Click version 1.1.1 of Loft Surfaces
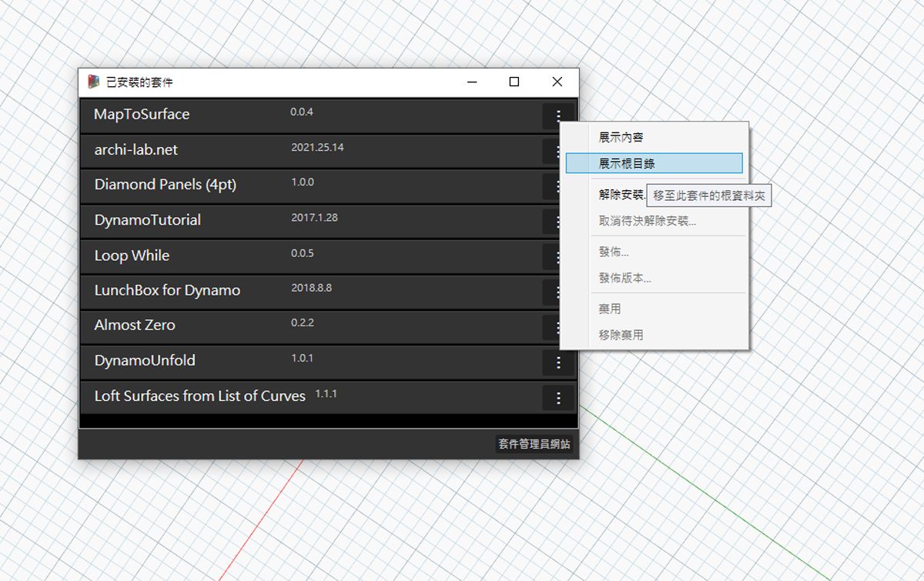 click(x=326, y=394)
